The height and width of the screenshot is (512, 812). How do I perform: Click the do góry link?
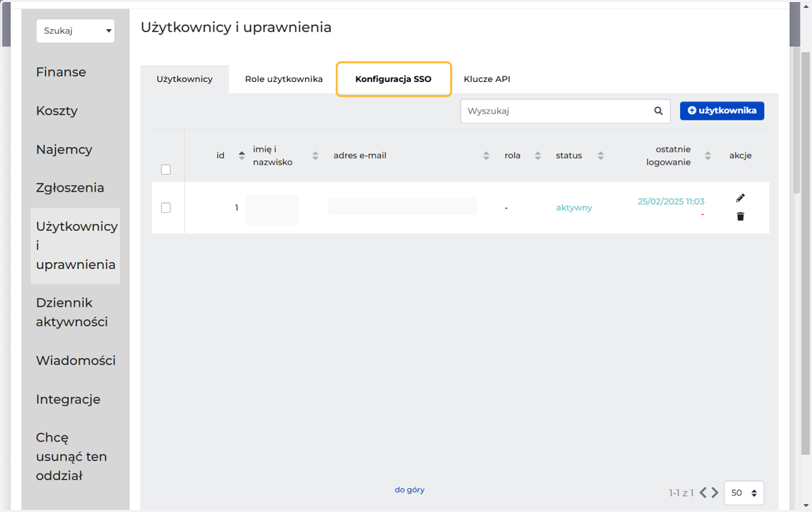pyautogui.click(x=410, y=490)
